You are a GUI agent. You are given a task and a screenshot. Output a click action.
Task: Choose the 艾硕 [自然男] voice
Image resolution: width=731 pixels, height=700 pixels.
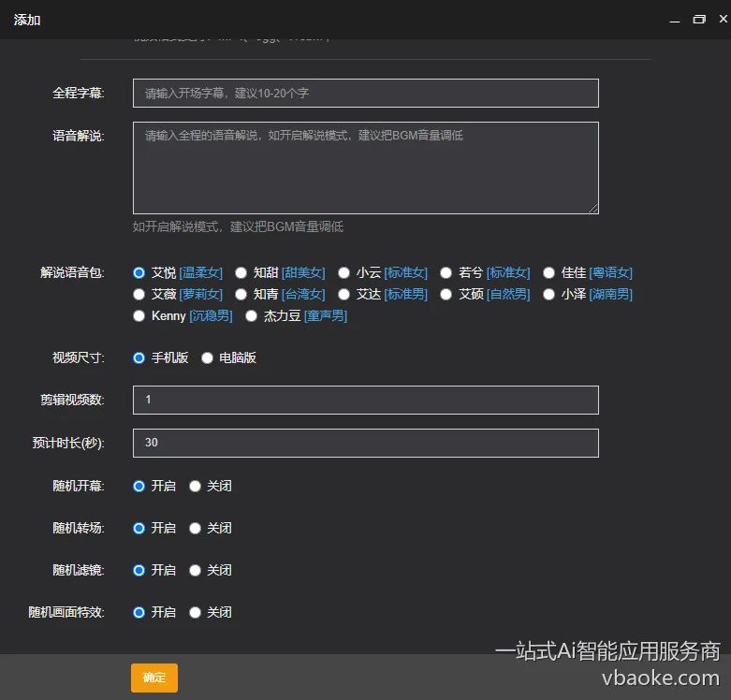pos(446,295)
